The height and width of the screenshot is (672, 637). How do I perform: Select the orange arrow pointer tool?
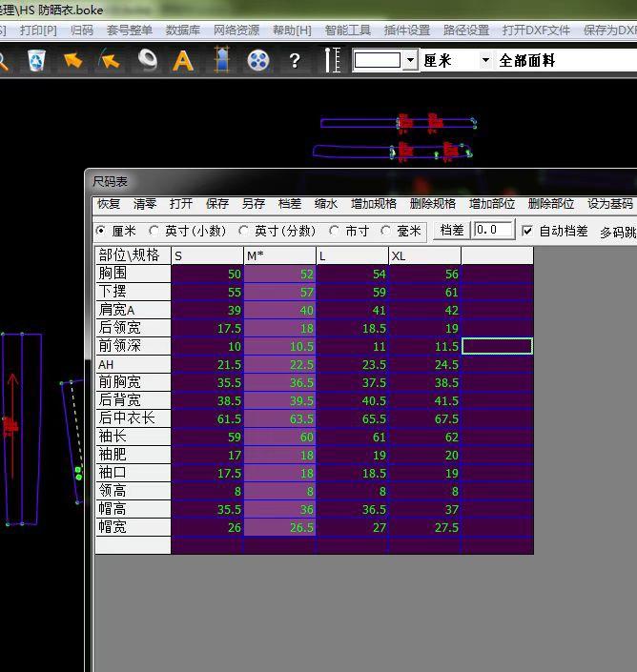72,60
